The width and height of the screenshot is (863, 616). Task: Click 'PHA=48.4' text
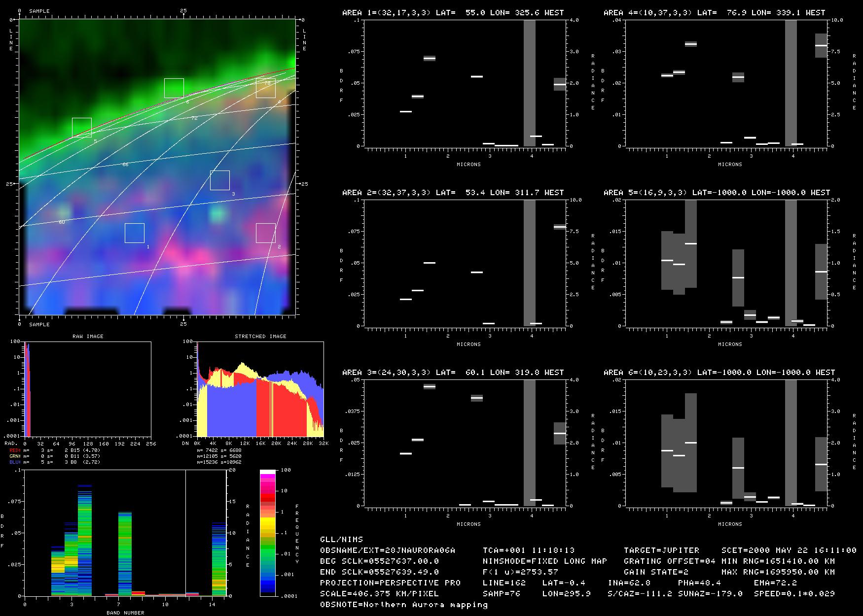[x=699, y=583]
